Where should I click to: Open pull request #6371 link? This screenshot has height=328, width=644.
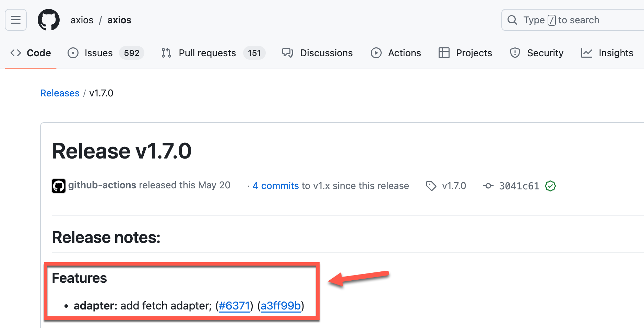point(234,306)
